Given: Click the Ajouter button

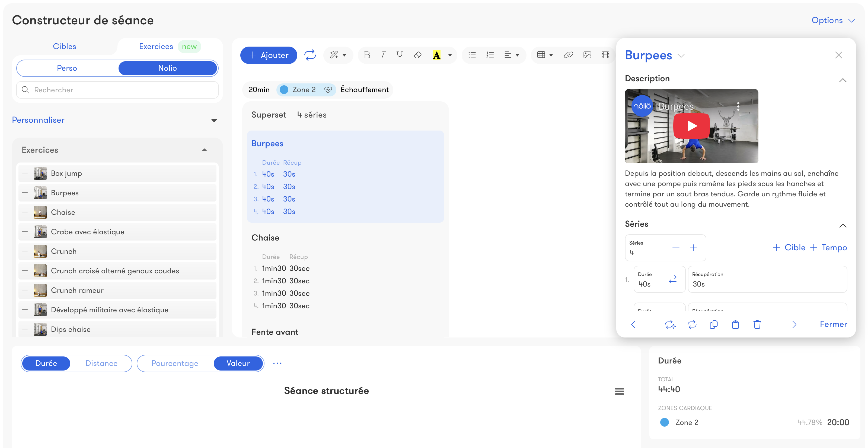Looking at the screenshot, I should [x=269, y=55].
